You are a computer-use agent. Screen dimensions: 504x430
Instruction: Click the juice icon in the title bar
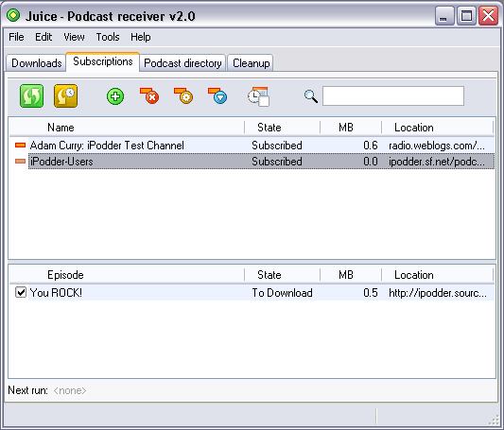tap(13, 15)
